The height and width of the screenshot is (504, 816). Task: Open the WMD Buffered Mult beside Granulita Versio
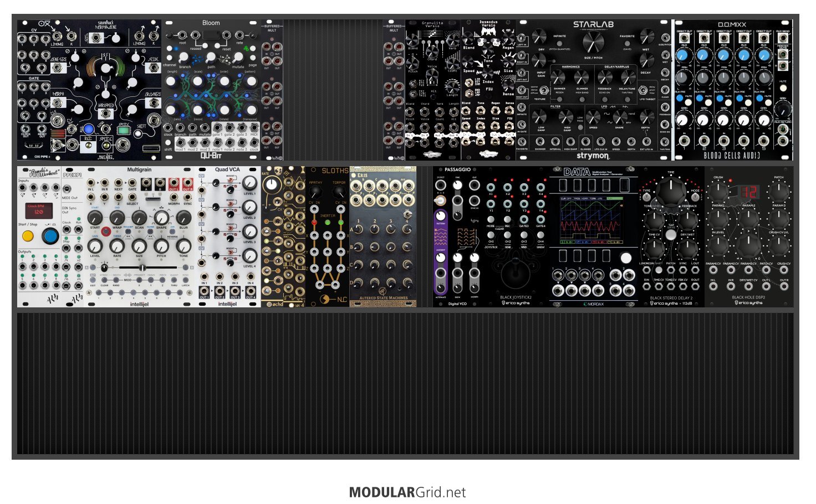(x=394, y=90)
